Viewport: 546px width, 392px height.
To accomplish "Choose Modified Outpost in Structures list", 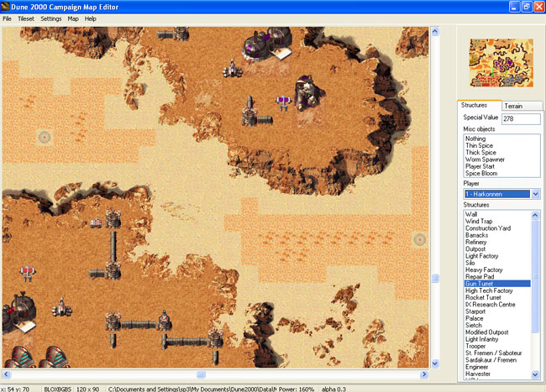I will 487,332.
